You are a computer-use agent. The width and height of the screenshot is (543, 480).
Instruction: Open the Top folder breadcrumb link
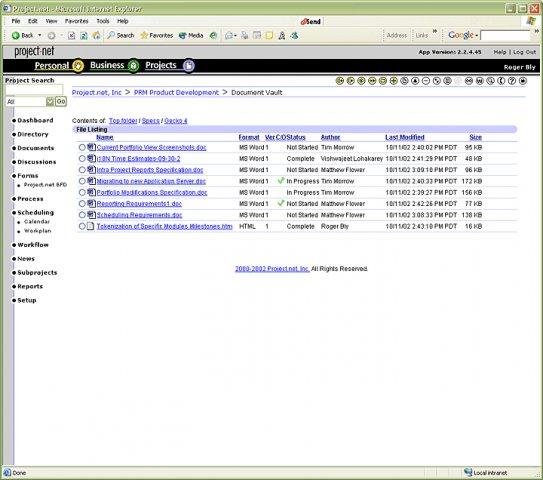click(123, 121)
